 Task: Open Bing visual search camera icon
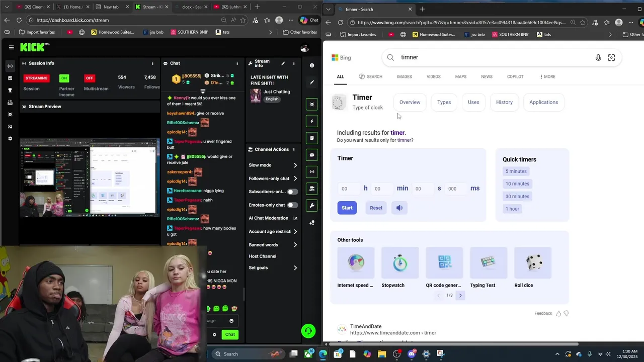coord(611,57)
